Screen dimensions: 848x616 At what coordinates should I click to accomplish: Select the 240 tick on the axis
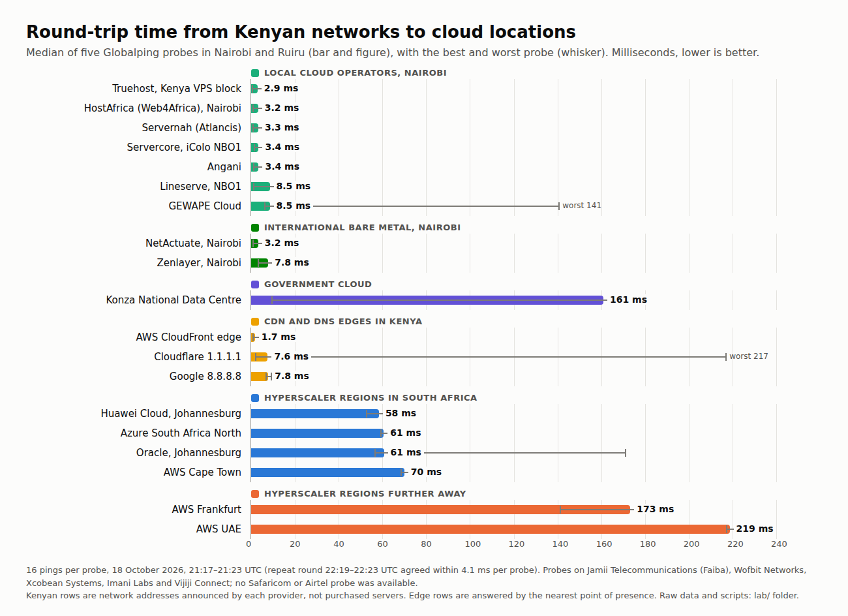pyautogui.click(x=779, y=544)
